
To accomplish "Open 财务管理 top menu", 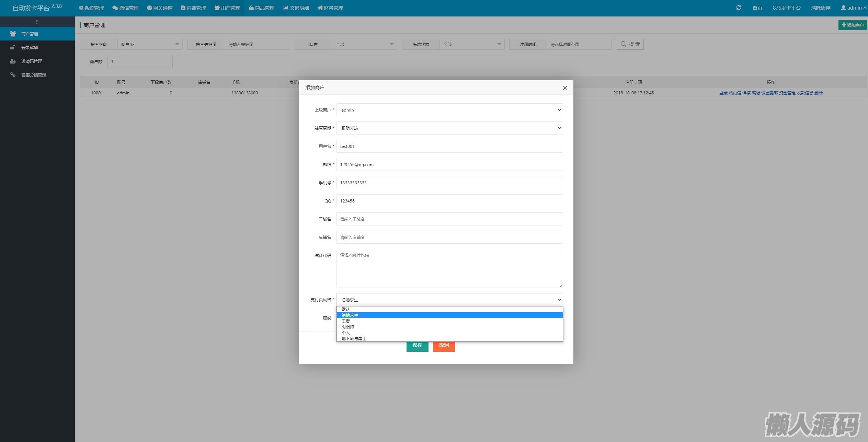I will tap(330, 8).
